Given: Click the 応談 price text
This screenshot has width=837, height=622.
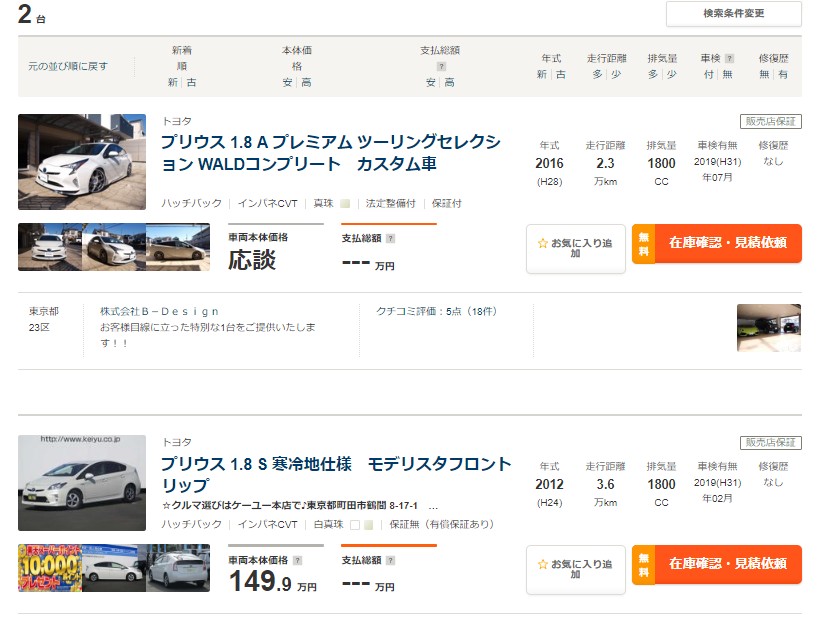Looking at the screenshot, I should pyautogui.click(x=252, y=261).
